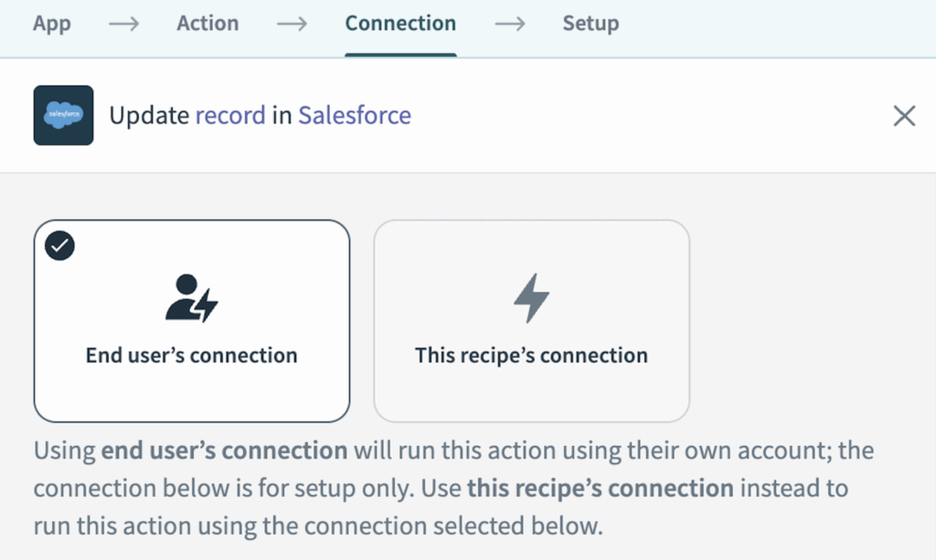Click the "record" link in the header
Viewport: 936px width, 560px height.
coord(230,116)
